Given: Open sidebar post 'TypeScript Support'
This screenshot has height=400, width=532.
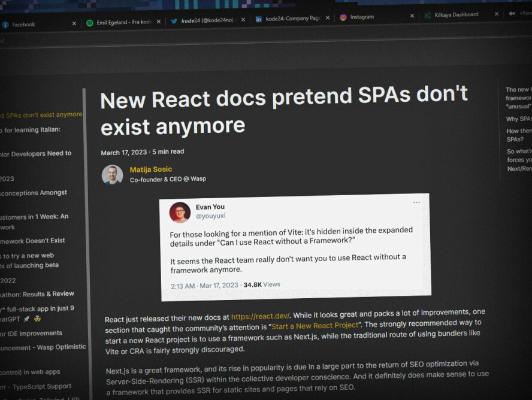Looking at the screenshot, I should tap(35, 386).
